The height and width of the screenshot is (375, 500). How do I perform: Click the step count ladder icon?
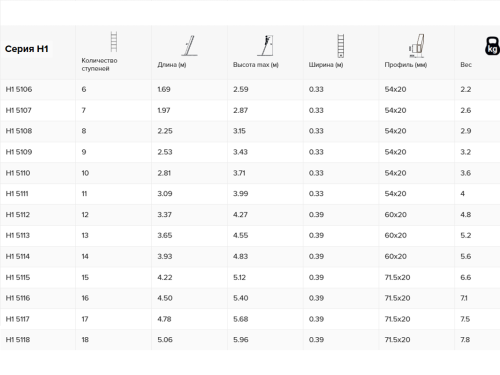(114, 42)
